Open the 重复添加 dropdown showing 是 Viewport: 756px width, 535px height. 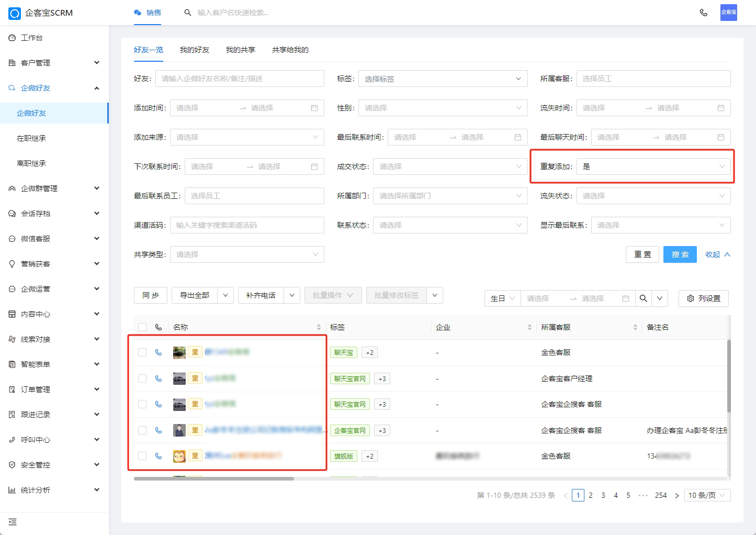click(x=653, y=166)
